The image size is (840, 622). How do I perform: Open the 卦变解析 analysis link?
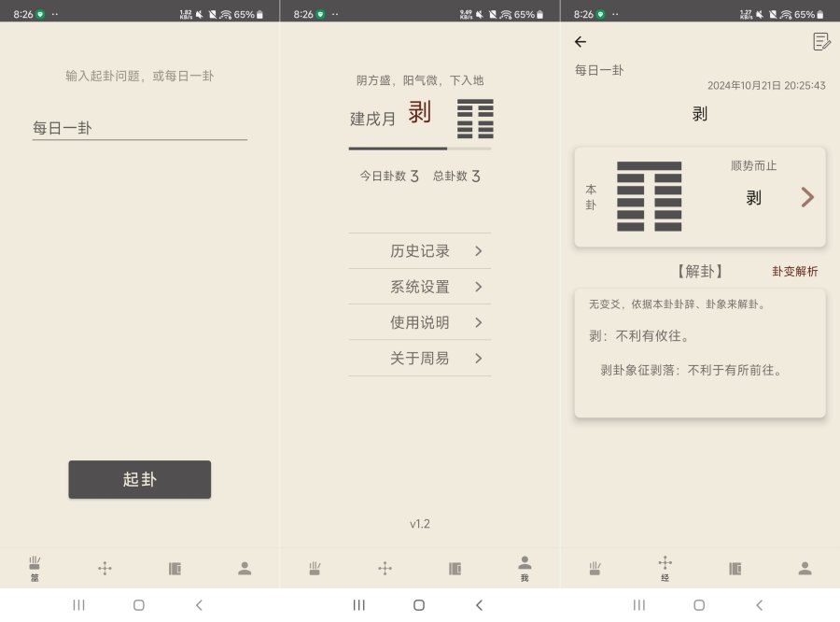(x=796, y=271)
